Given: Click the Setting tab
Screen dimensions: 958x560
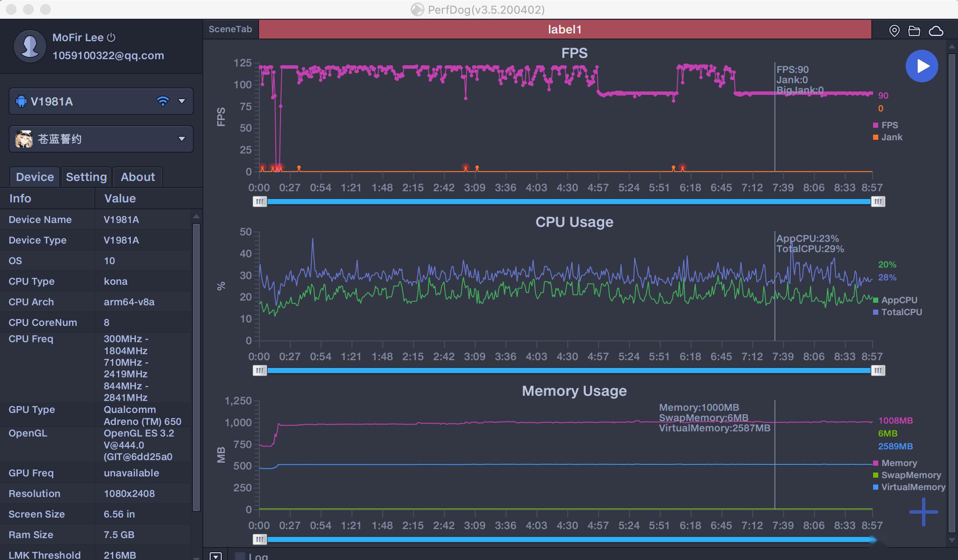Looking at the screenshot, I should tap(86, 177).
